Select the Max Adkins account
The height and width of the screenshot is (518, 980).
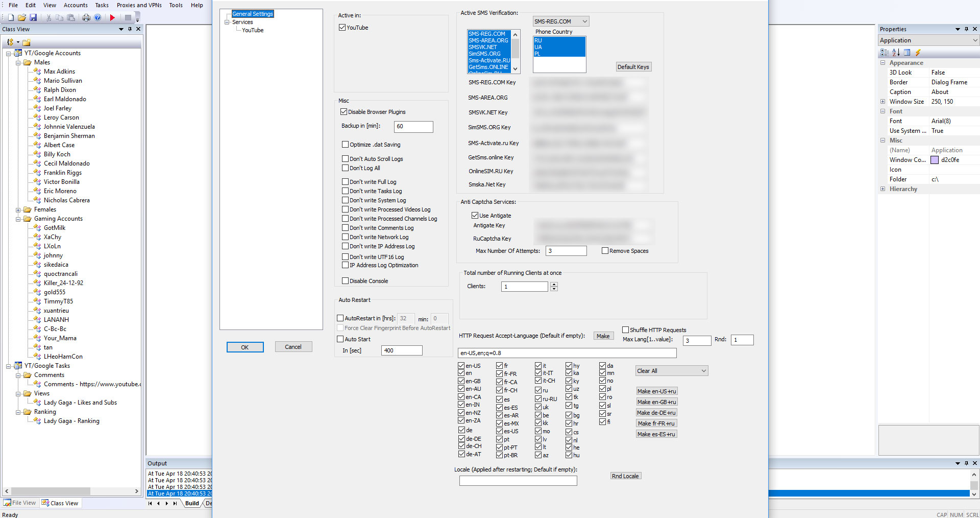(x=59, y=71)
